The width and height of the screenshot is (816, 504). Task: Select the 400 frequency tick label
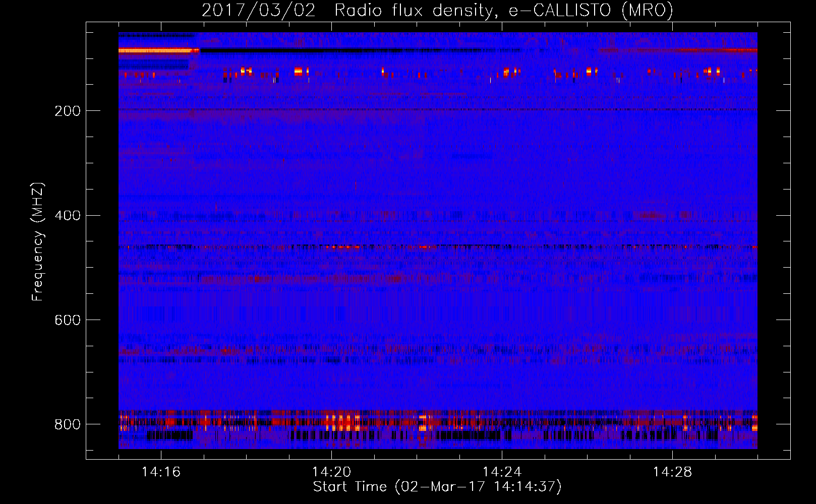click(x=68, y=216)
